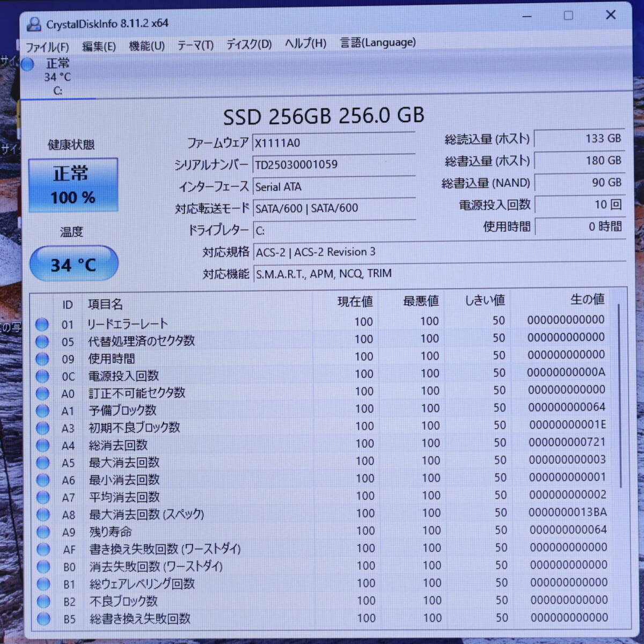Click status circle of row A0 訂正不可能セクタ数
Viewport: 644px width, 644px height.
point(42,393)
